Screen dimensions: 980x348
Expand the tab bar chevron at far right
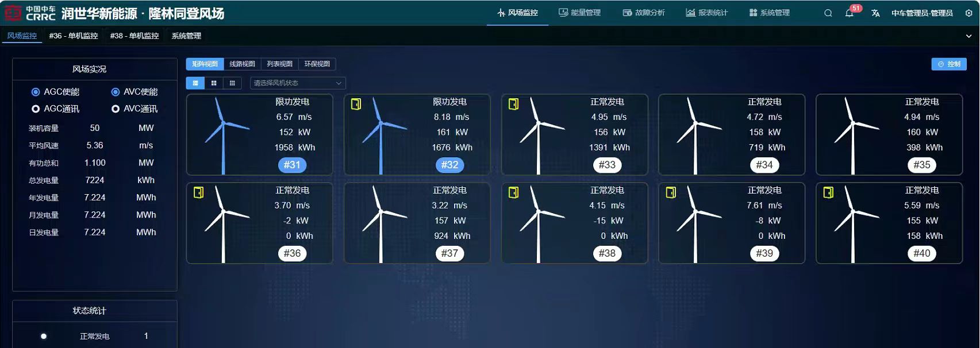[969, 36]
